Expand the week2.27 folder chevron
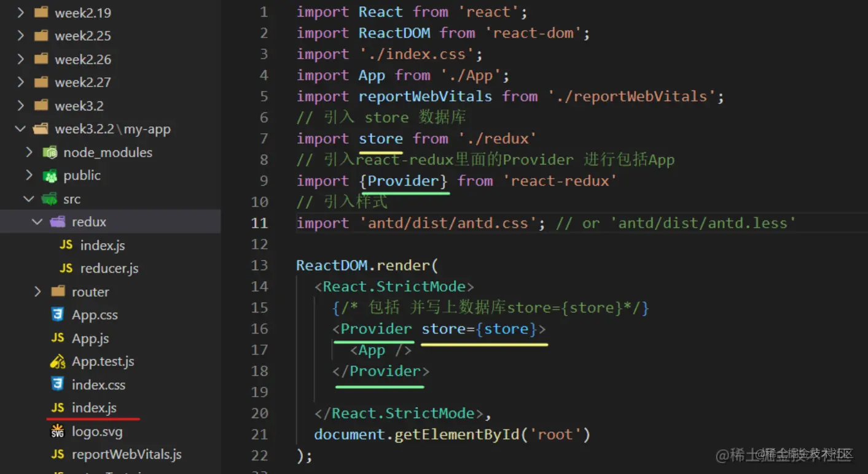Image resolution: width=868 pixels, height=474 pixels. (x=20, y=82)
